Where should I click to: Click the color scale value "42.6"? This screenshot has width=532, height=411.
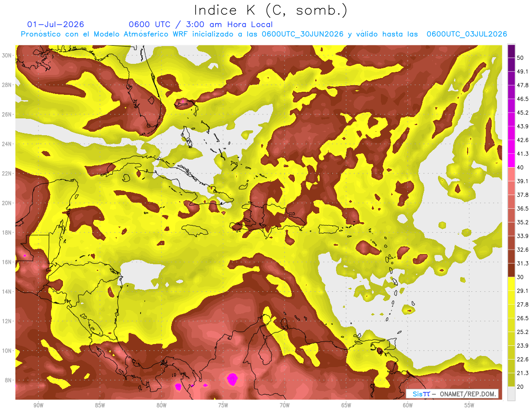tap(522, 140)
